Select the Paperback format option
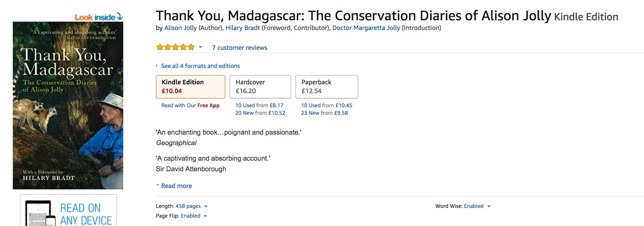 point(327,87)
